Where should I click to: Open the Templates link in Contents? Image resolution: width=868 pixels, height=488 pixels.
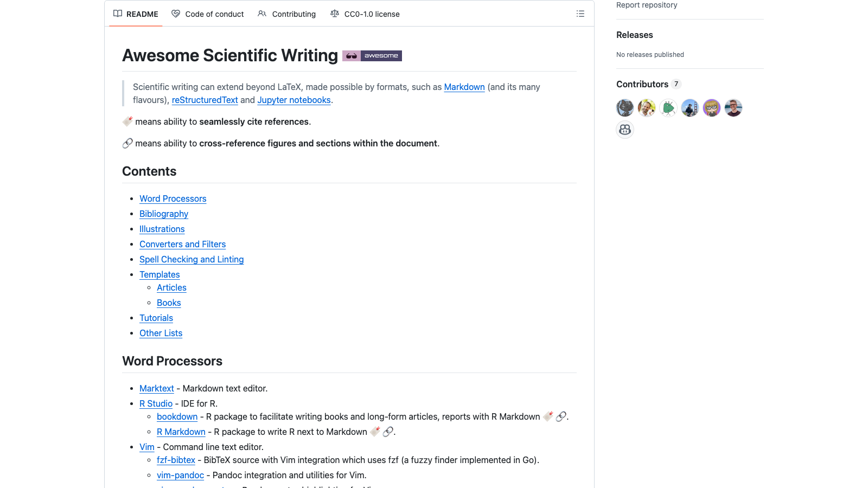coord(159,274)
